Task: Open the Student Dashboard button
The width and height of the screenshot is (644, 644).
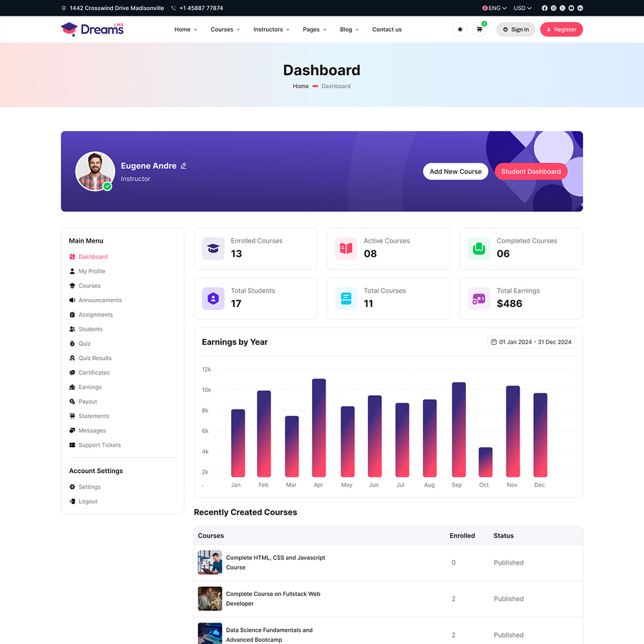Action: [531, 171]
